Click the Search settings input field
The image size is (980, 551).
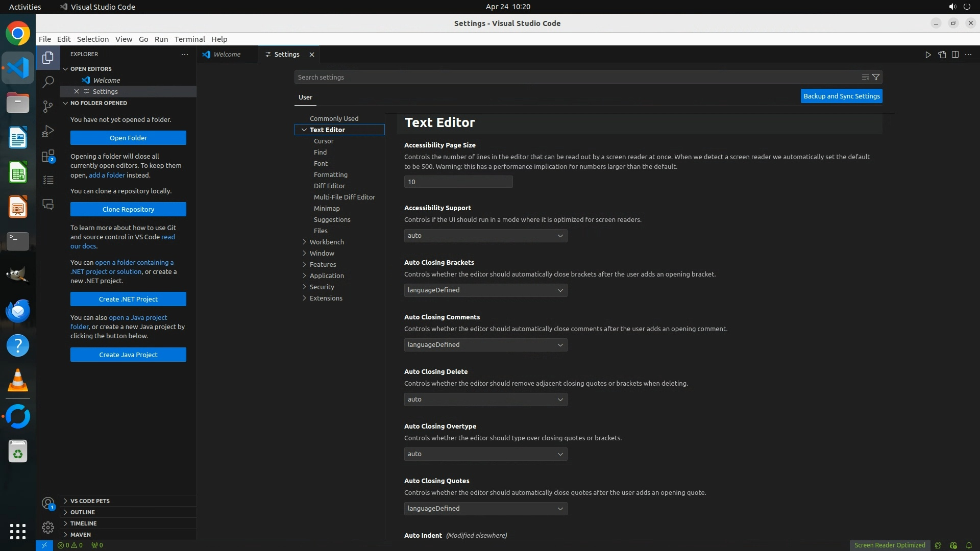click(577, 77)
